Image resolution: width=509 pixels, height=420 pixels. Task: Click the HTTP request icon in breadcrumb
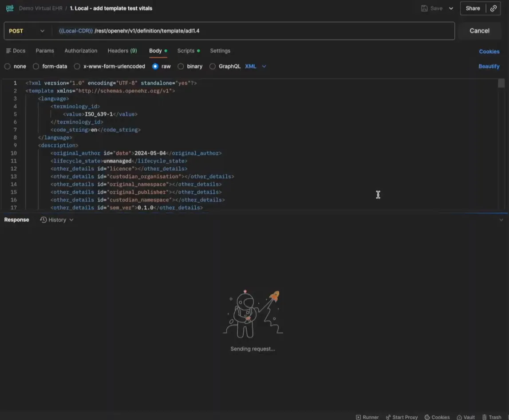(10, 8)
